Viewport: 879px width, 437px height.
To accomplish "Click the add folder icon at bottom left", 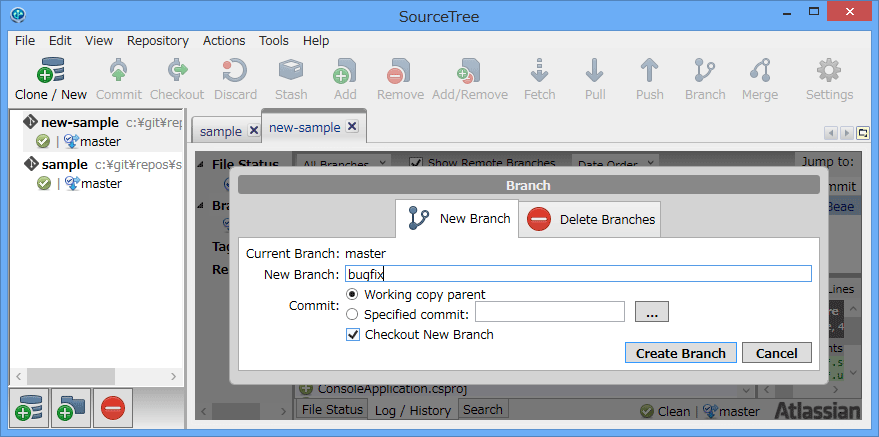I will click(x=71, y=408).
